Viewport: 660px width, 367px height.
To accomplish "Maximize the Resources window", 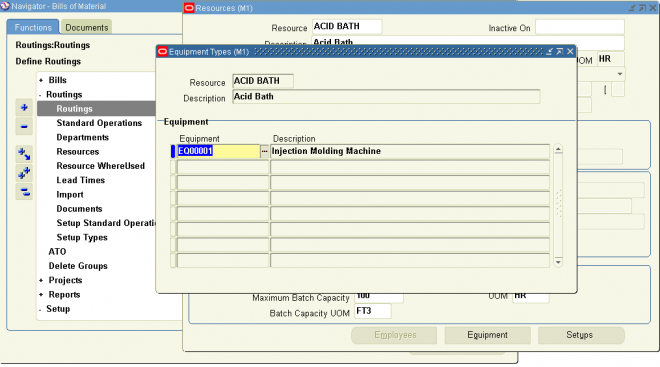I will tap(642, 8).
